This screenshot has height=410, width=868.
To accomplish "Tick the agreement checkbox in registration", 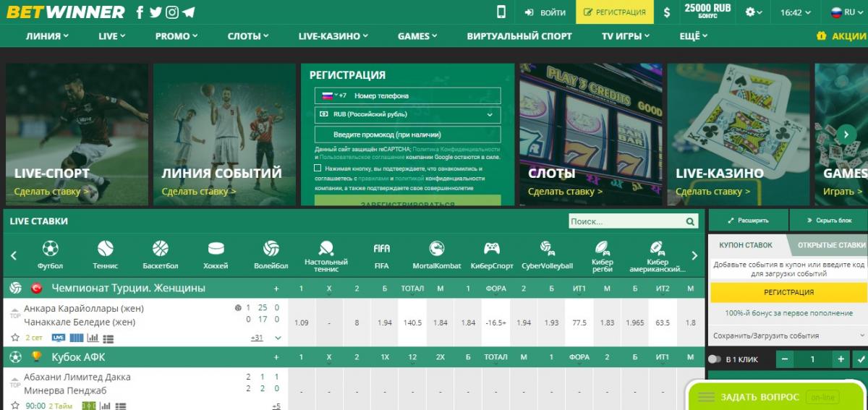I will [318, 168].
